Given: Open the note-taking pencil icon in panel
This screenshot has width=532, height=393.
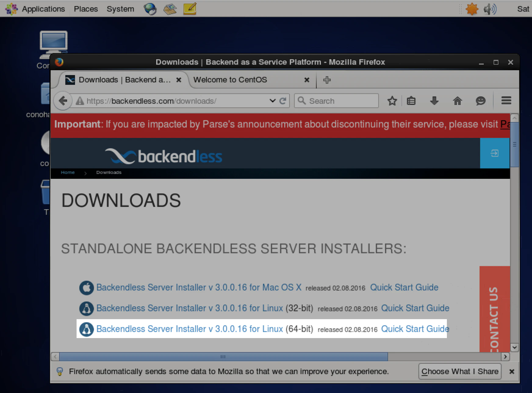Looking at the screenshot, I should [x=190, y=9].
